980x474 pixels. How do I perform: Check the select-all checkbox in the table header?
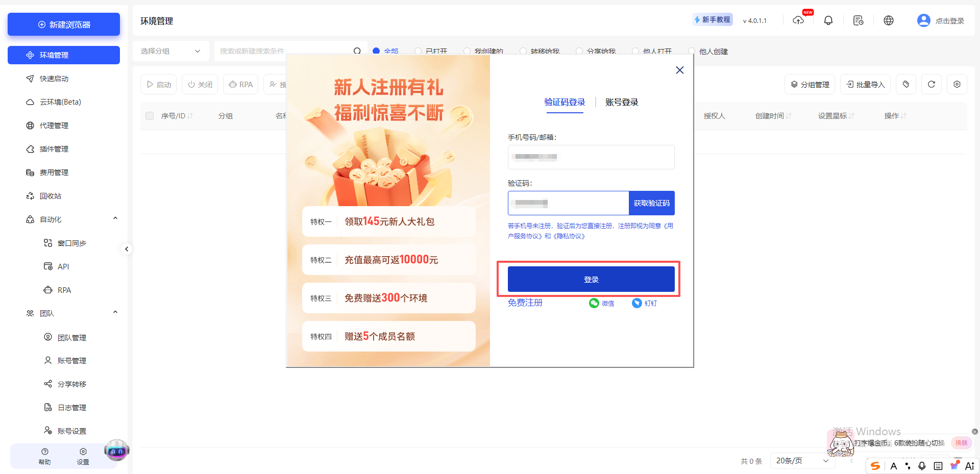click(x=150, y=116)
